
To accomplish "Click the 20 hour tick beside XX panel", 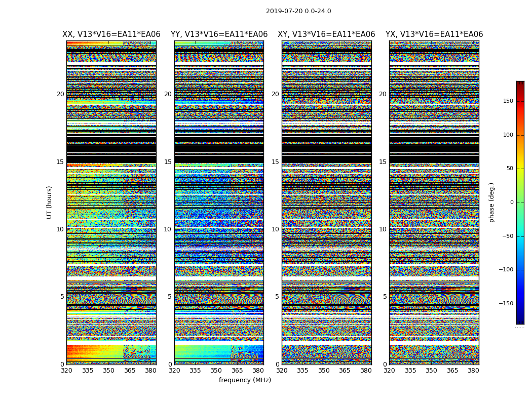I will pos(60,94).
